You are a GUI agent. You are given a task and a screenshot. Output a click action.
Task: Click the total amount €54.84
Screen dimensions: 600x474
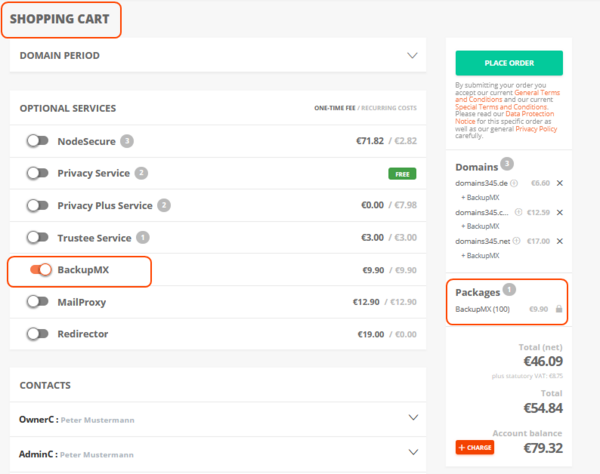coord(543,408)
